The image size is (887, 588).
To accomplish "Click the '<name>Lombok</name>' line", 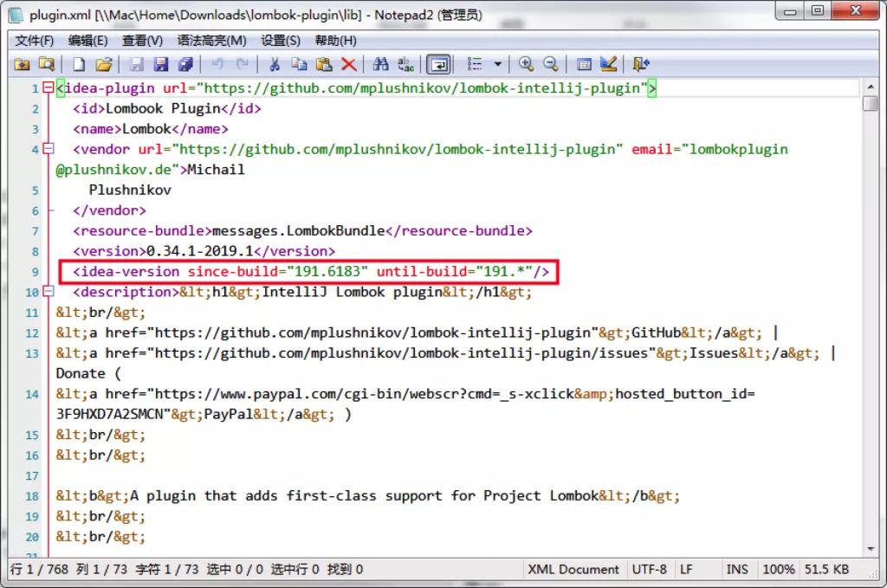I will point(151,129).
